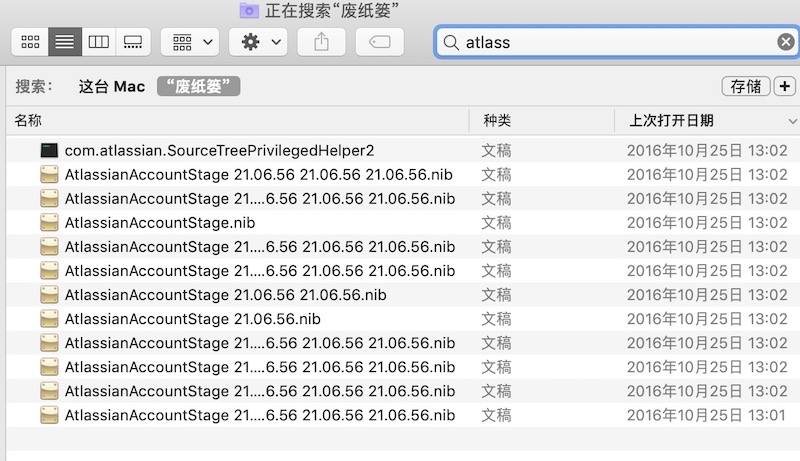Add search criteria with the plus button
This screenshot has width=800, height=461.
pos(785,86)
